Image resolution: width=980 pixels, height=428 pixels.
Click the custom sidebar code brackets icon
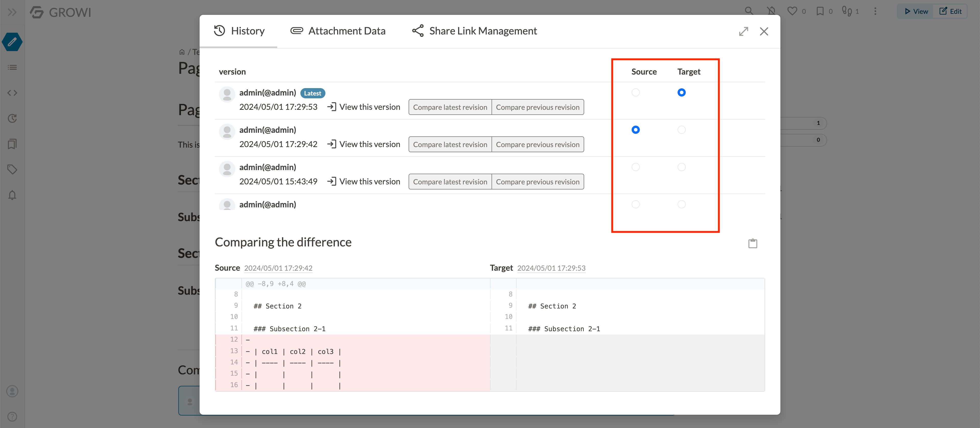point(12,93)
